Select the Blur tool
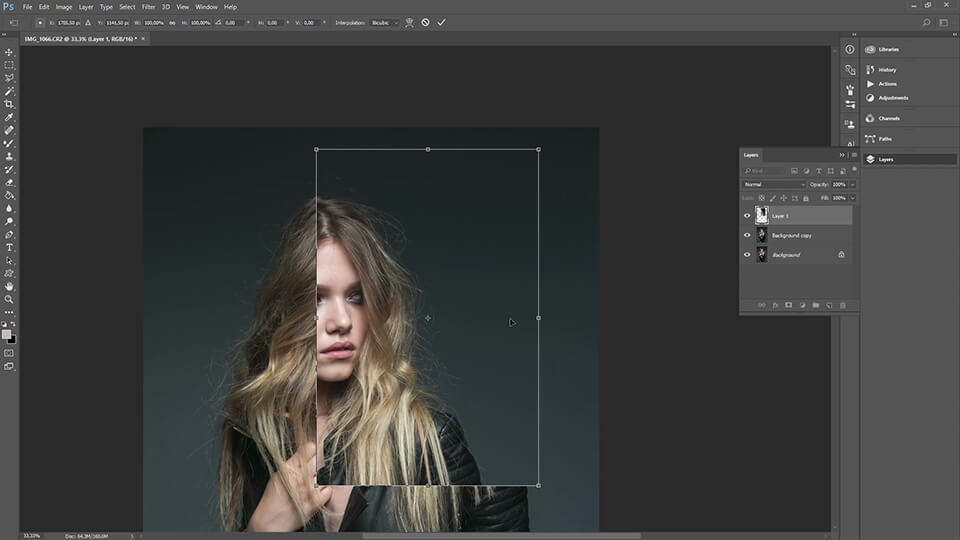Image resolution: width=960 pixels, height=540 pixels. (x=9, y=209)
